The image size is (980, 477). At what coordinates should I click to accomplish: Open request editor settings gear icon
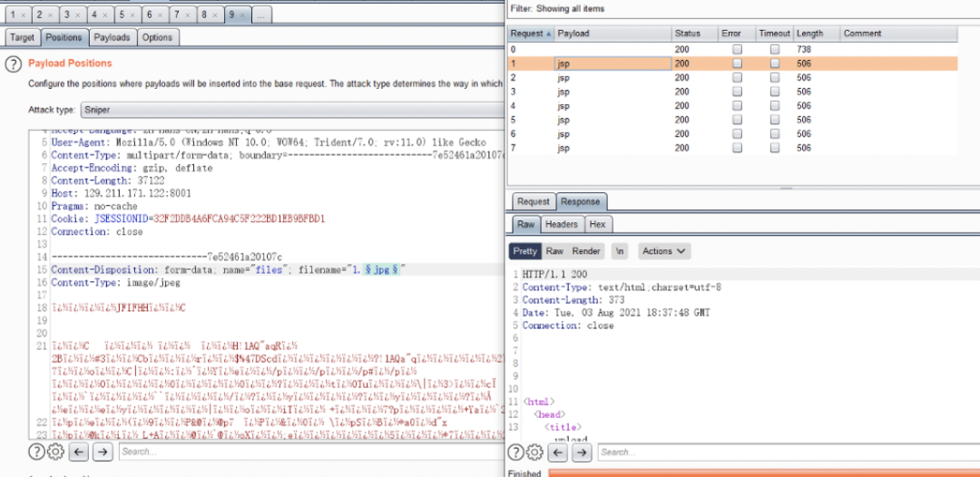(x=54, y=452)
